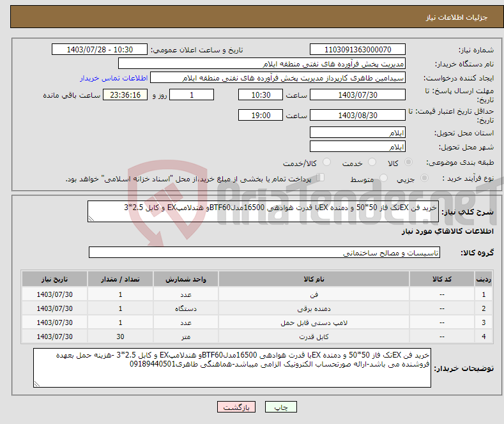Click the item name دمنده برقی
Screen dimensions: 504x424
point(314,308)
